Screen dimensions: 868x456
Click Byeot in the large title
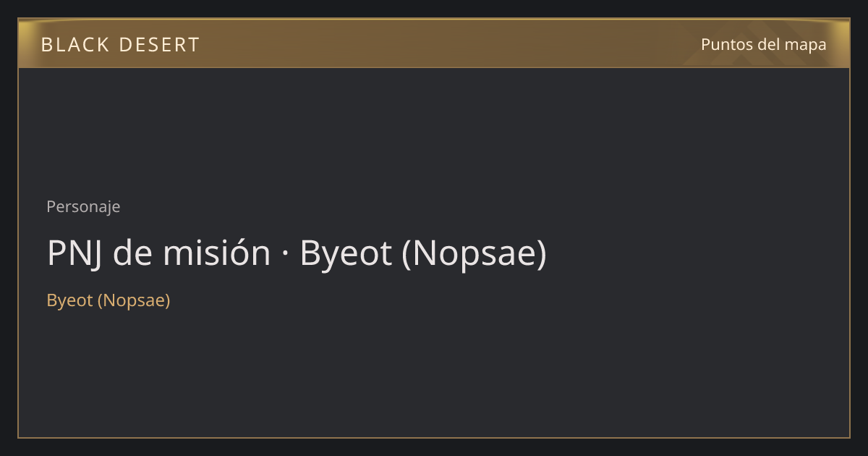point(346,254)
